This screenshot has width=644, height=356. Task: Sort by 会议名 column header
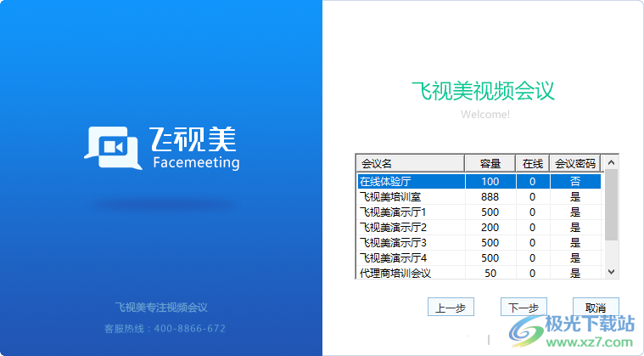[x=410, y=163]
